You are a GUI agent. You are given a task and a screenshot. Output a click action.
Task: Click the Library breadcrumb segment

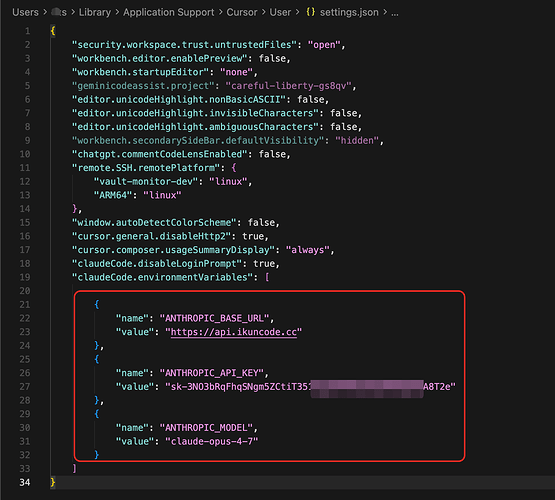[x=95, y=12]
